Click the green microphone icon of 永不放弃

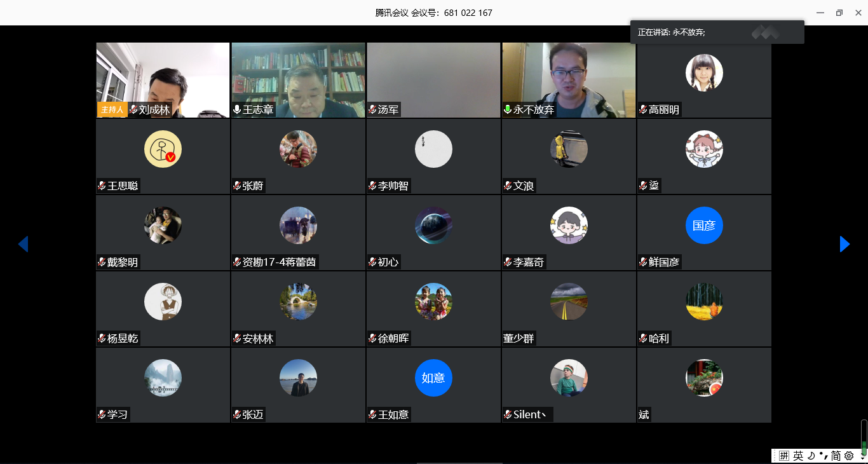pyautogui.click(x=508, y=110)
